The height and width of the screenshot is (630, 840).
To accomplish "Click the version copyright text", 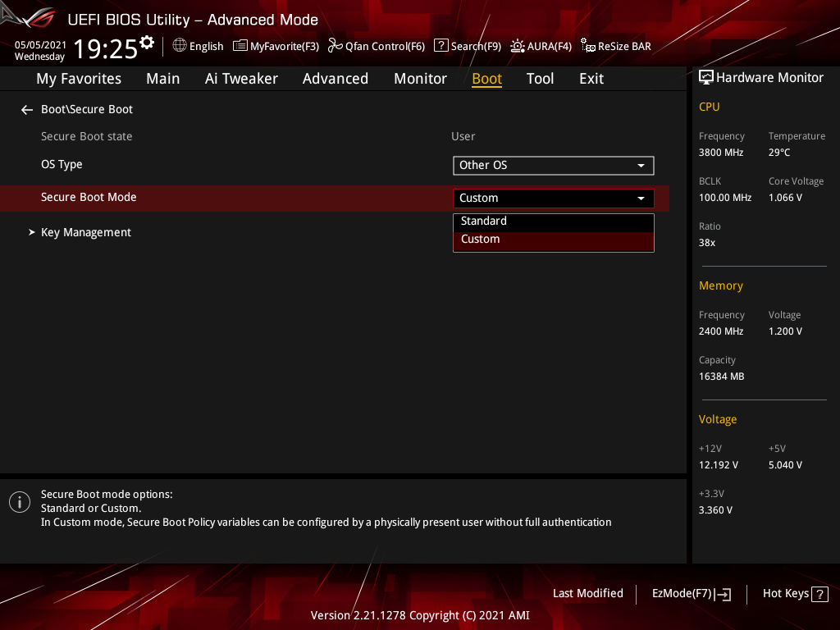I will click(x=420, y=615).
